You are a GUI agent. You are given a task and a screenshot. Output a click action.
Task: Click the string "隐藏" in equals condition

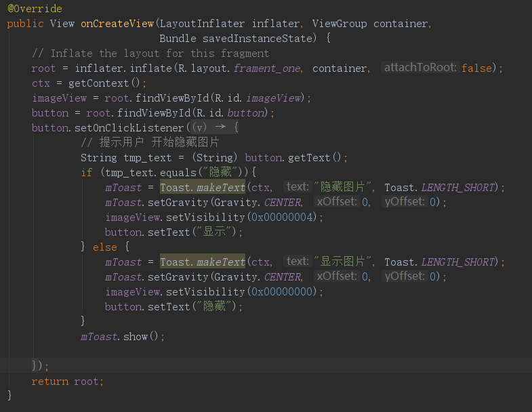click(220, 172)
